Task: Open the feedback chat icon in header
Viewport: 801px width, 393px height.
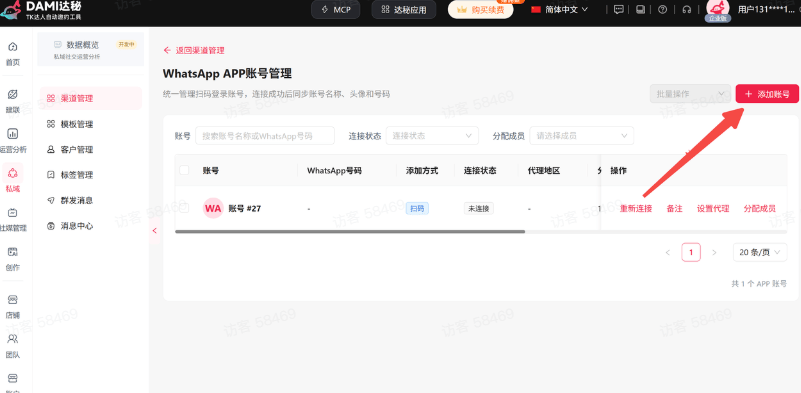Action: [x=619, y=10]
